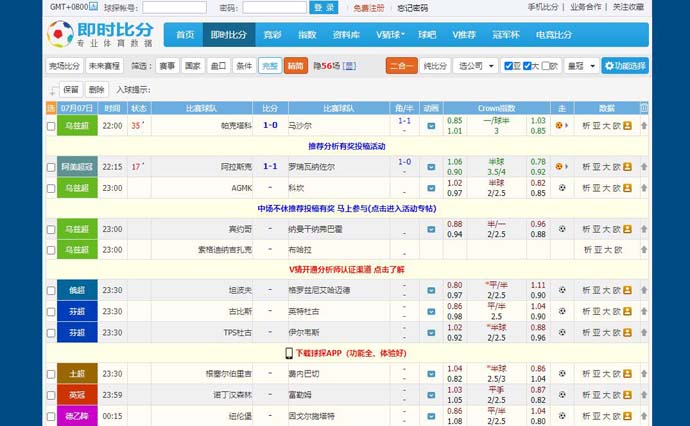Click the soccer ball icon in AGMK row
Image resolution: width=690 pixels, height=426 pixels.
point(562,188)
